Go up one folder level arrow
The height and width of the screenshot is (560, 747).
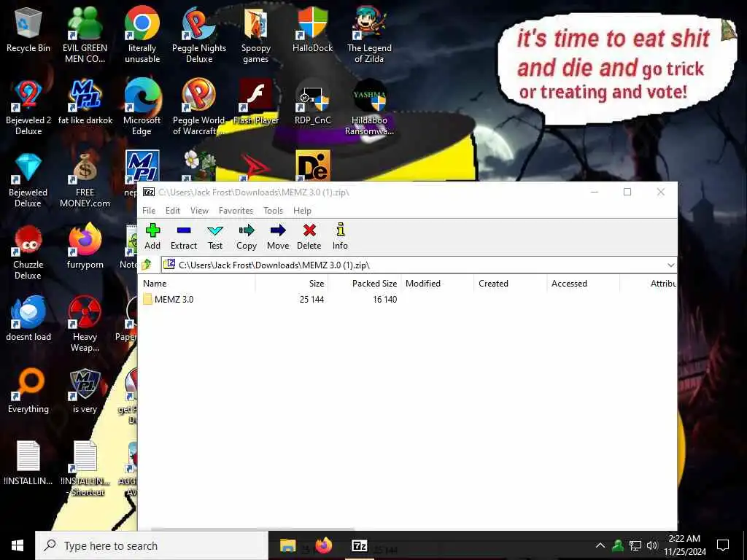147,265
